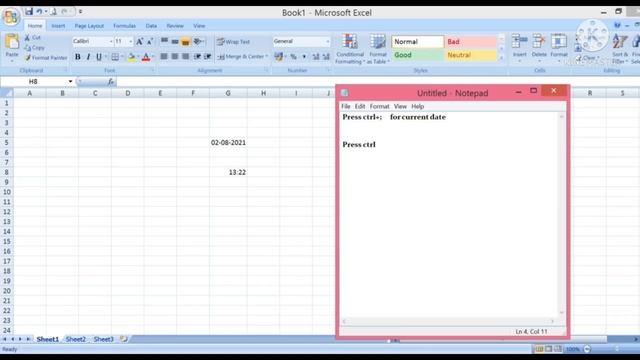Apply the Normal cell style

coord(418,42)
